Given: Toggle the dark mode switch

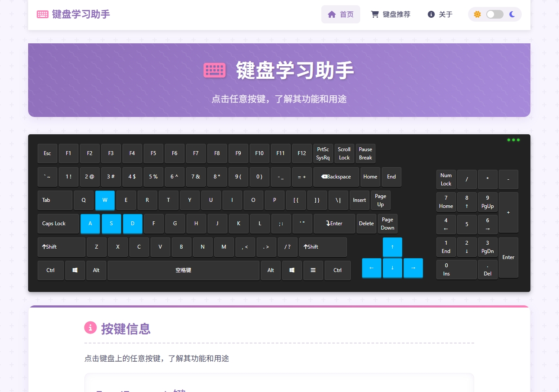Looking at the screenshot, I should click(495, 14).
